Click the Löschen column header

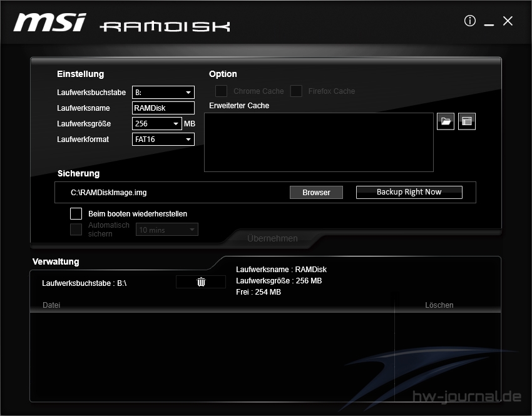click(x=439, y=305)
